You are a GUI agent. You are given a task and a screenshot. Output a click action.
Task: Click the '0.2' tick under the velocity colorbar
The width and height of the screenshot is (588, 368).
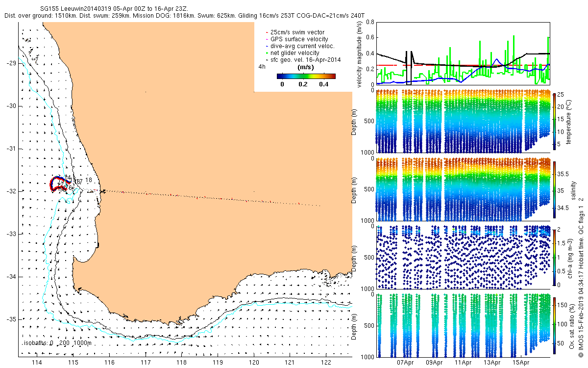(x=303, y=84)
